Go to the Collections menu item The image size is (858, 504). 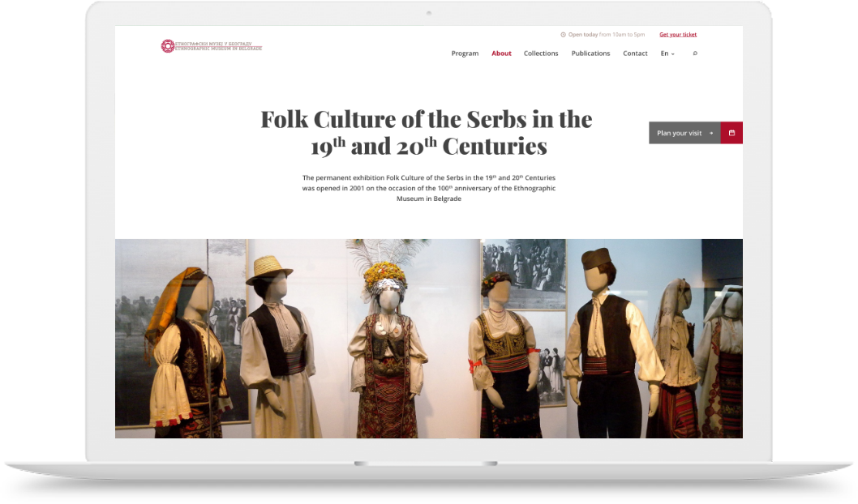[x=541, y=53]
